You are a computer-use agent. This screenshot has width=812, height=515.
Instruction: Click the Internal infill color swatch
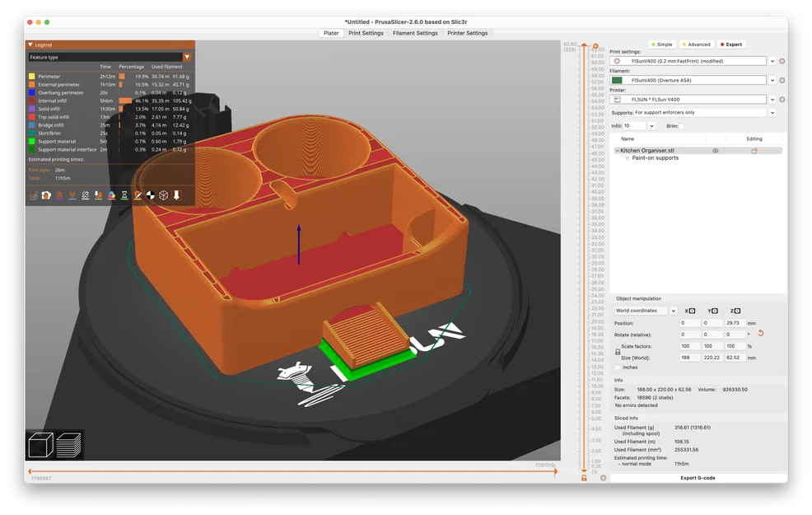[32, 101]
